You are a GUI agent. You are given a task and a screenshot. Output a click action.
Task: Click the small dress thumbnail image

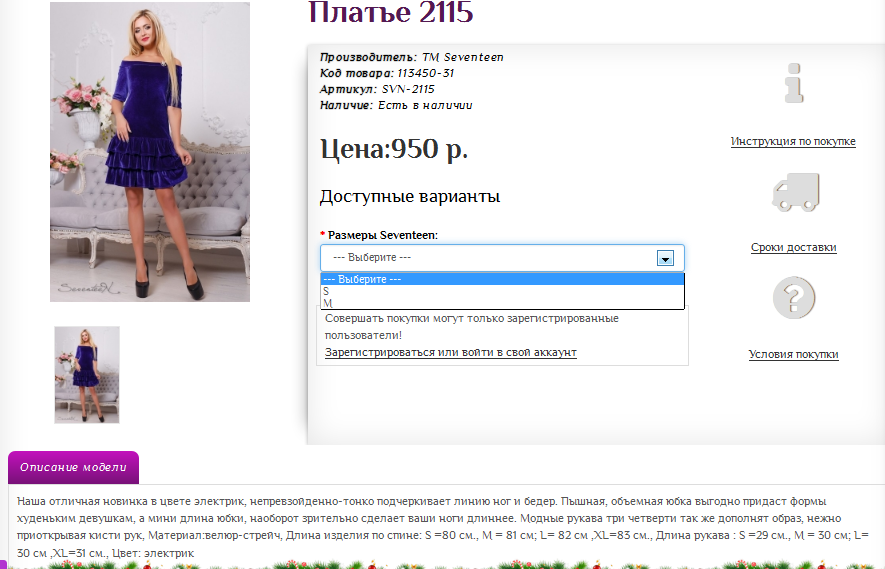tap(87, 375)
